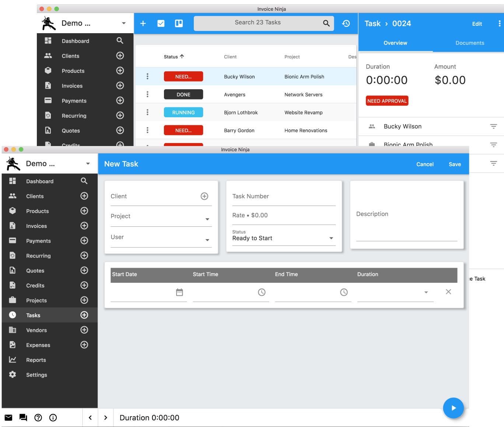This screenshot has width=504, height=427.
Task: Click plus icon next to Quotes in front window
Action: tap(84, 270)
